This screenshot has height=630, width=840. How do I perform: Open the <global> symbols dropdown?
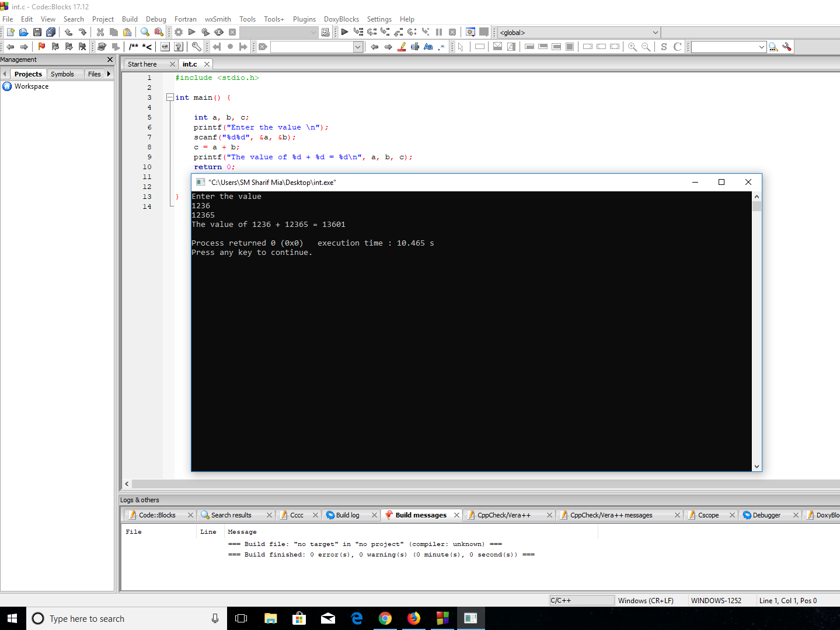pos(654,32)
